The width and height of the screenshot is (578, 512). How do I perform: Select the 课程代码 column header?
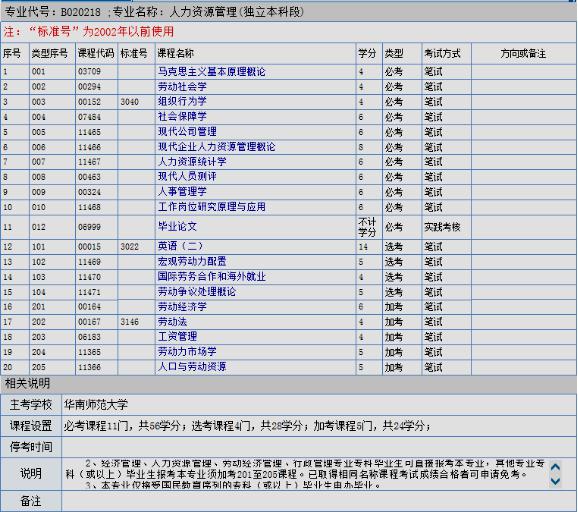[x=96, y=53]
